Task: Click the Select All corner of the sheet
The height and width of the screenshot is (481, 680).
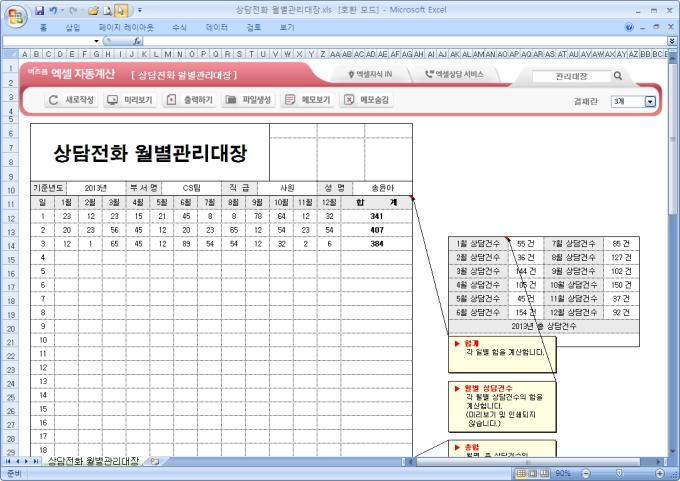Action: click(x=10, y=54)
